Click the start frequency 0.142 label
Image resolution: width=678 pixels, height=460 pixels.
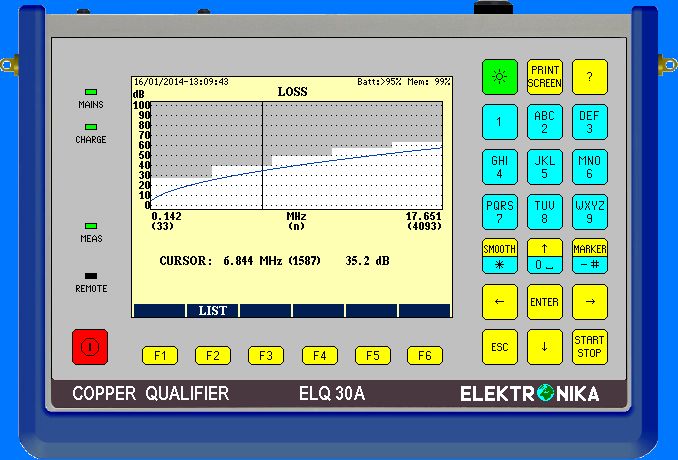tap(166, 216)
